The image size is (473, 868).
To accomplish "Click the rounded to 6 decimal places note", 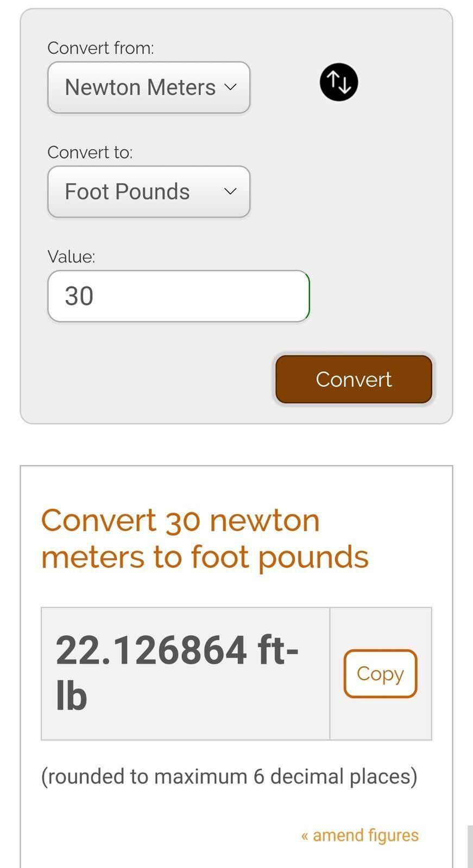I will (x=229, y=777).
